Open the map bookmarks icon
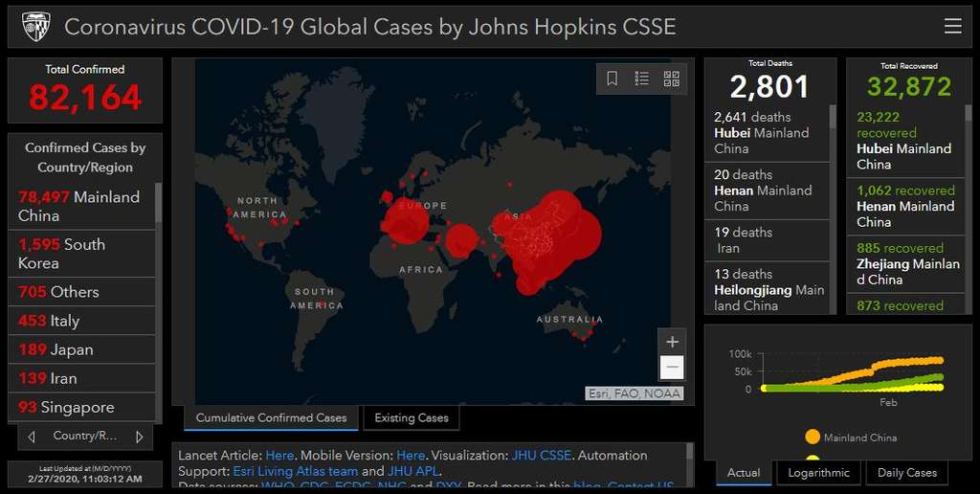The height and width of the screenshot is (494, 980). [612, 79]
